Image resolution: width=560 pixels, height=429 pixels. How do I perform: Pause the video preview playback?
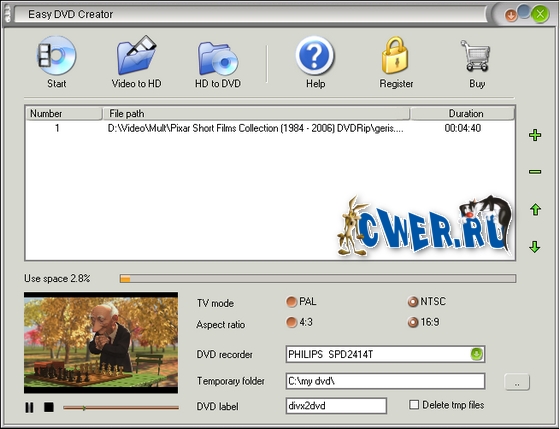29,407
